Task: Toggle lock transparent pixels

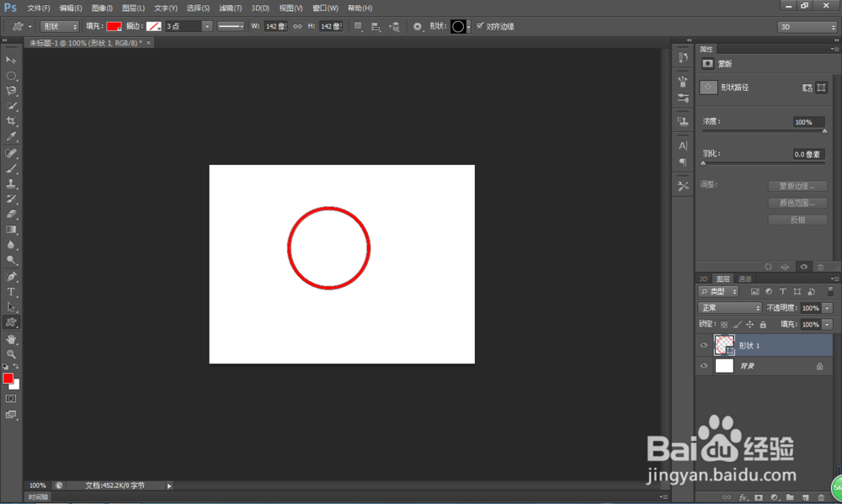Action: pyautogui.click(x=724, y=324)
